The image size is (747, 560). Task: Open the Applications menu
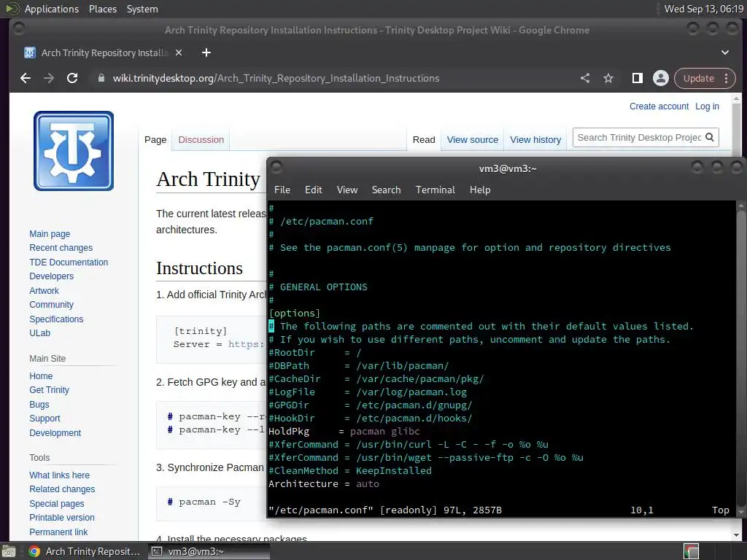pyautogui.click(x=52, y=9)
